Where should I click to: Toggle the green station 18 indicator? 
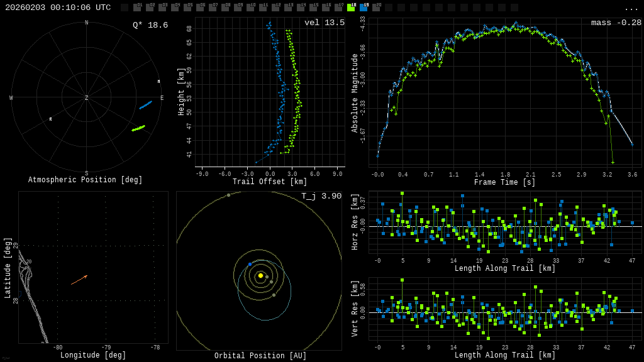click(351, 8)
